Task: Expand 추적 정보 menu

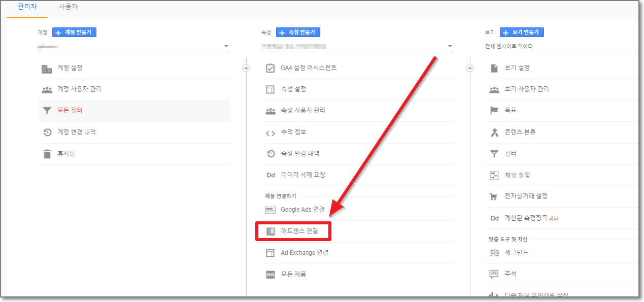Action: tap(357, 132)
